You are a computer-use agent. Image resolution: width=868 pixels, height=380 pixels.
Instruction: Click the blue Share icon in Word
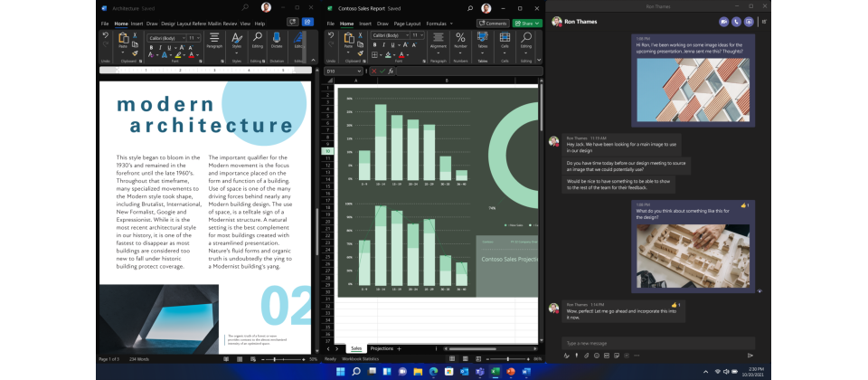(x=307, y=22)
